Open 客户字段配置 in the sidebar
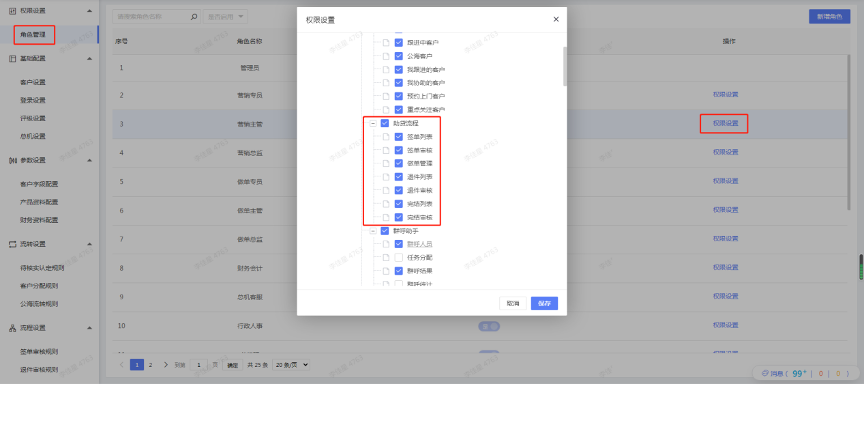The width and height of the screenshot is (864, 422). point(39,184)
